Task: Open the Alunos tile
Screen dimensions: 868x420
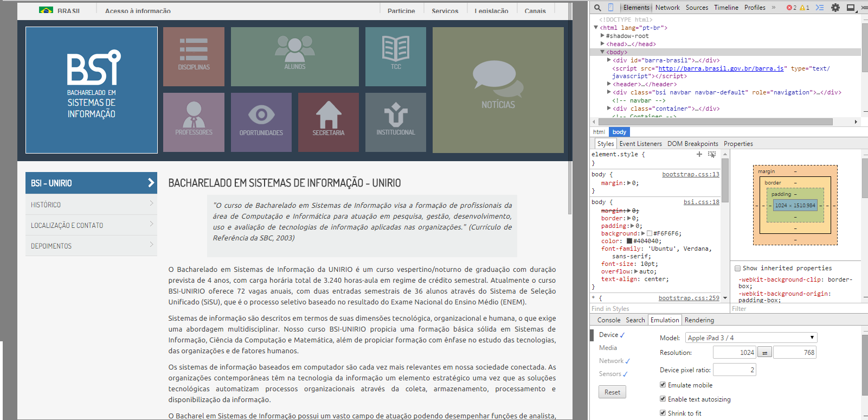Action: tap(295, 56)
